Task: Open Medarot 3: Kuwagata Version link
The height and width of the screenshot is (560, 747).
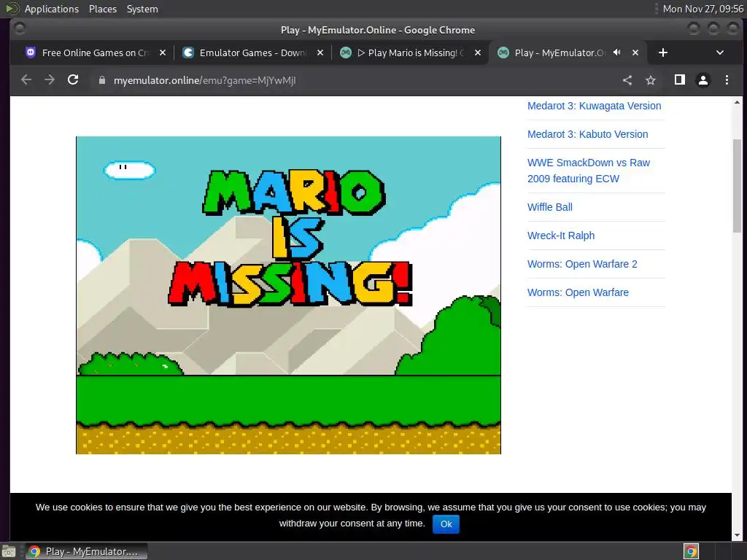Action: pos(594,106)
